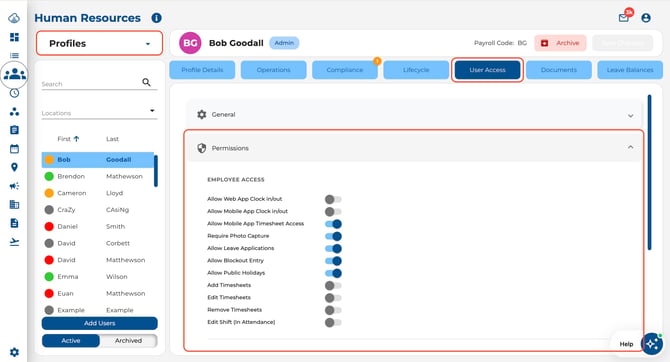Disable Allow Public Holidays switch
Image resolution: width=670 pixels, height=362 pixels.
[333, 273]
